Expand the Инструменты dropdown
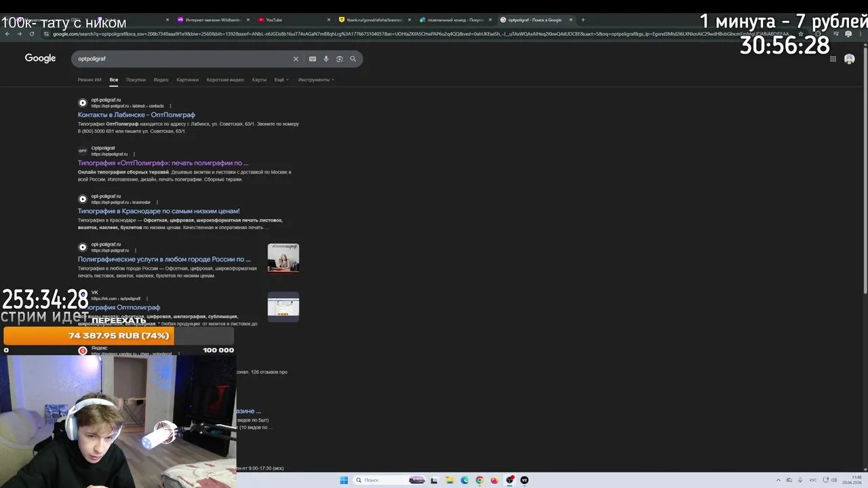Screen dimensions: 868x488 [316, 80]
